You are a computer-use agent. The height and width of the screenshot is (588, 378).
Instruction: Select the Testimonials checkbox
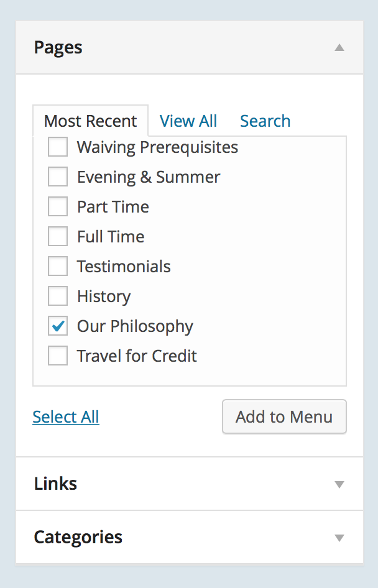pyautogui.click(x=58, y=267)
